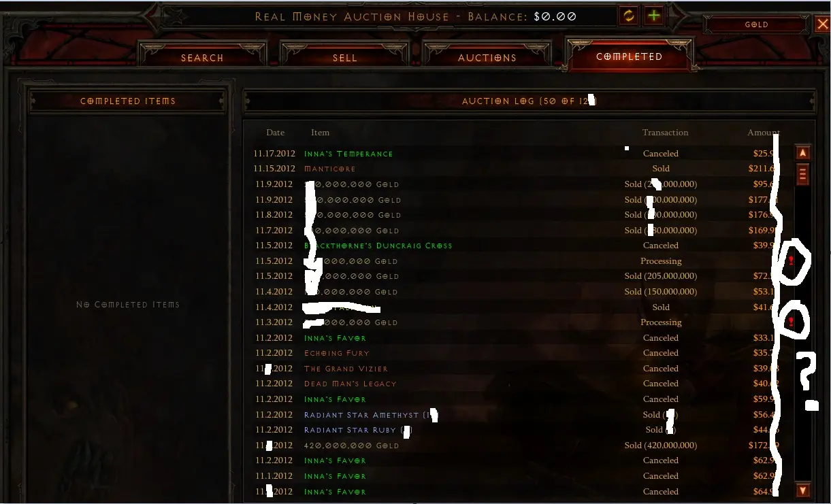Click the green plus add funds icon
Viewport: 831px width, 504px height.
[x=654, y=16]
